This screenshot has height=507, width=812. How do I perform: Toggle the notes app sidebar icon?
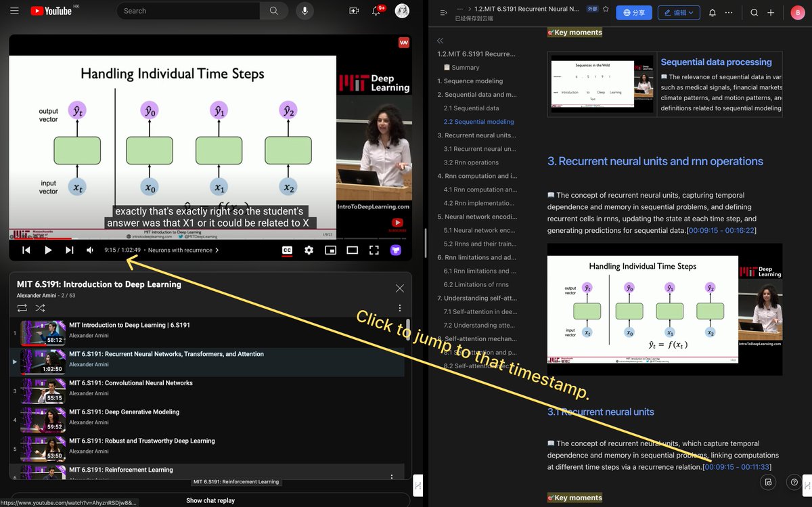(443, 12)
